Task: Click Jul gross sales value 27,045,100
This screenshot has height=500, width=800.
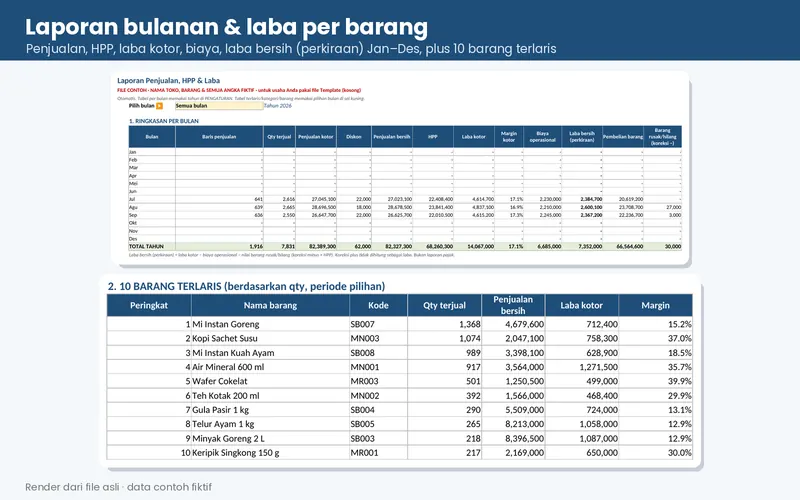Action: click(323, 199)
